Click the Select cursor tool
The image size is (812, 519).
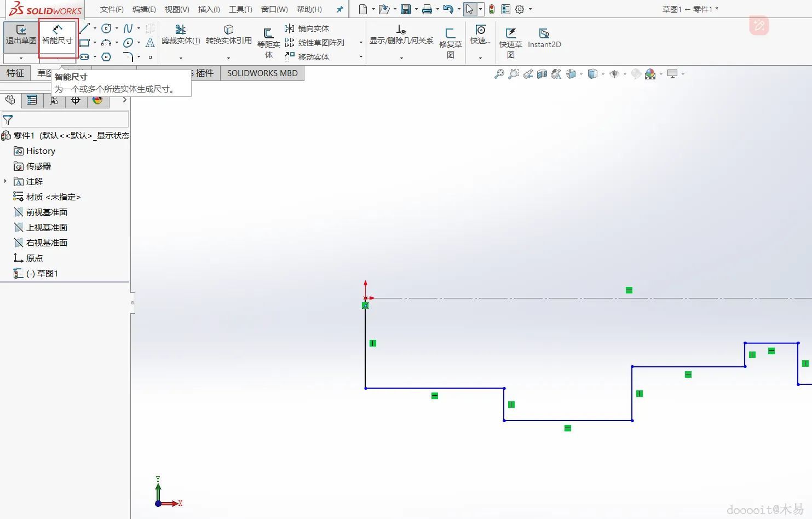470,9
